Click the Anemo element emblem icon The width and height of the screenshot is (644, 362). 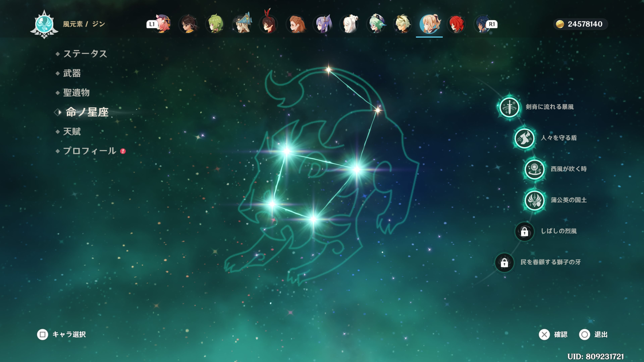pos(44,24)
